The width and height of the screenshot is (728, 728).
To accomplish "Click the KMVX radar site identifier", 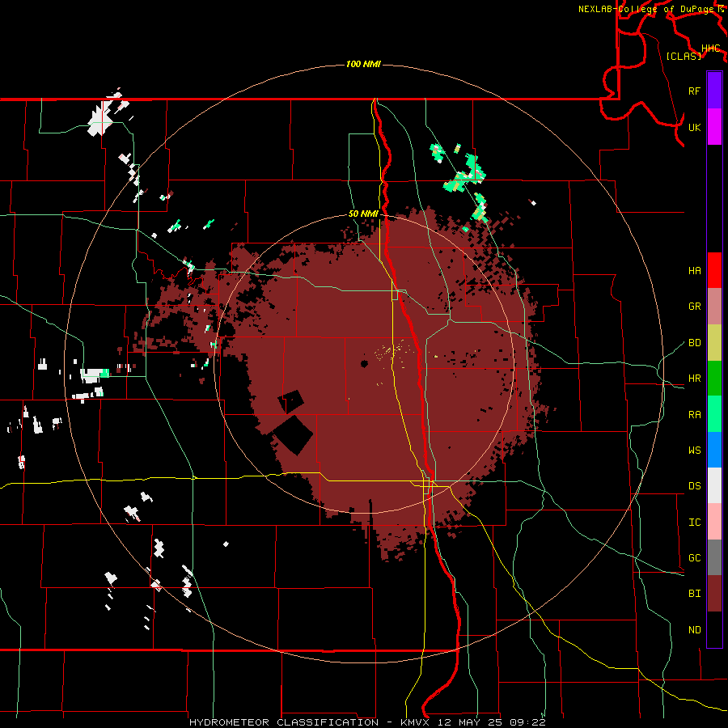I will coord(415,722).
